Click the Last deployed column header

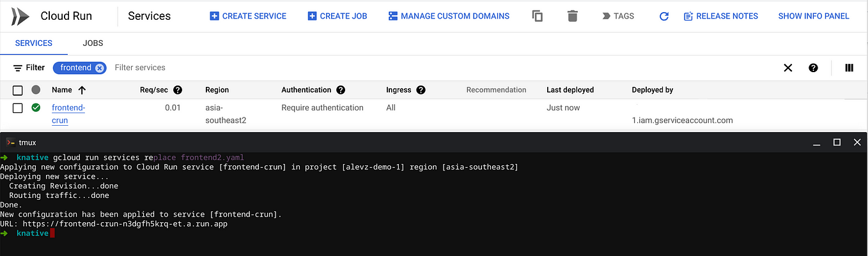tap(570, 90)
